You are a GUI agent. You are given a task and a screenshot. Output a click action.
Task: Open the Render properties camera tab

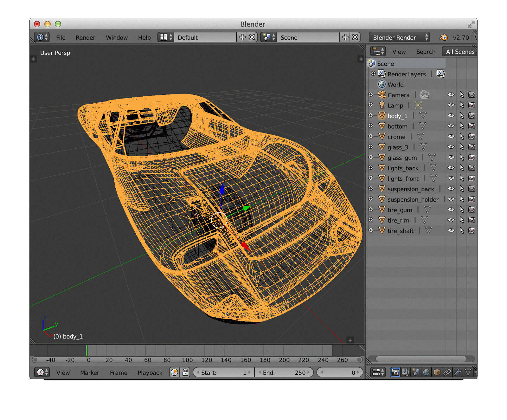tap(395, 372)
